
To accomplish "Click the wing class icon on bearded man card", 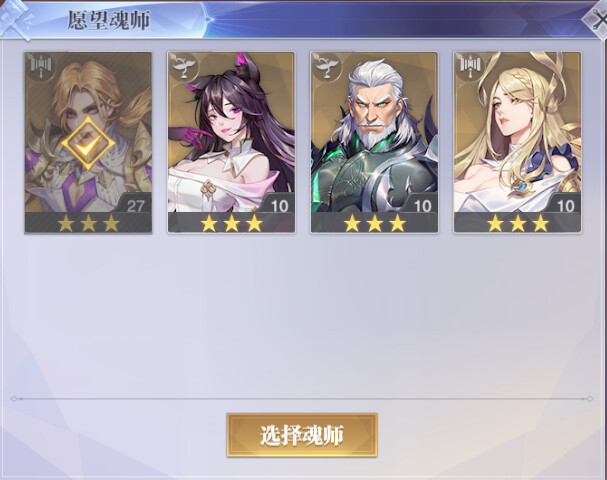I will [x=327, y=67].
